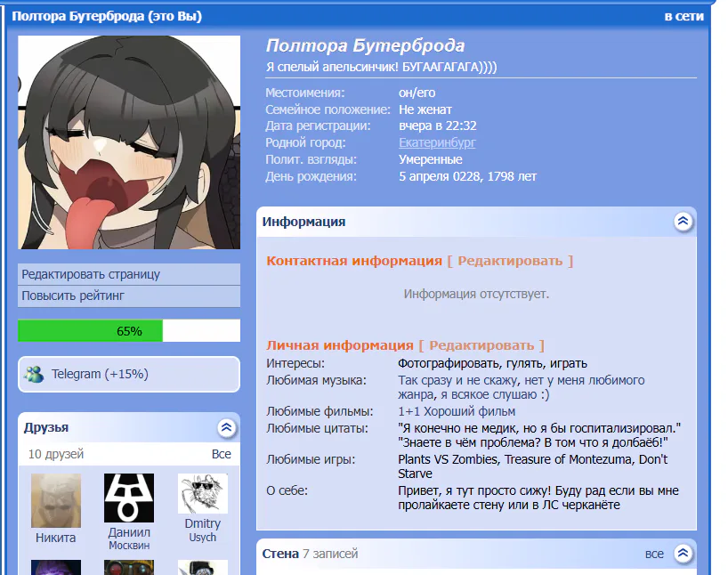Image resolution: width=728 pixels, height=575 pixels.
Task: Click the profile name Полтора Бутерброда heading
Action: (366, 45)
